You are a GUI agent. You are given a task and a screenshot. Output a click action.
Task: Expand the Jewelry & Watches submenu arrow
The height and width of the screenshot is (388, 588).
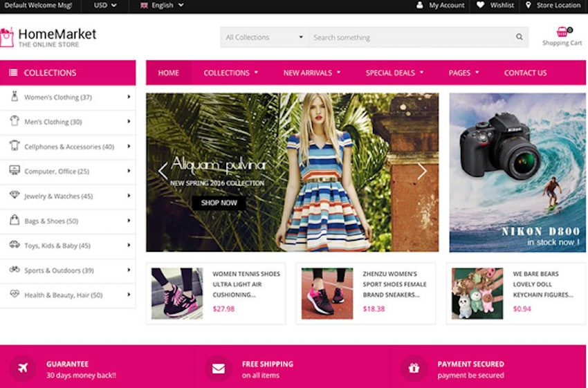[129, 196]
